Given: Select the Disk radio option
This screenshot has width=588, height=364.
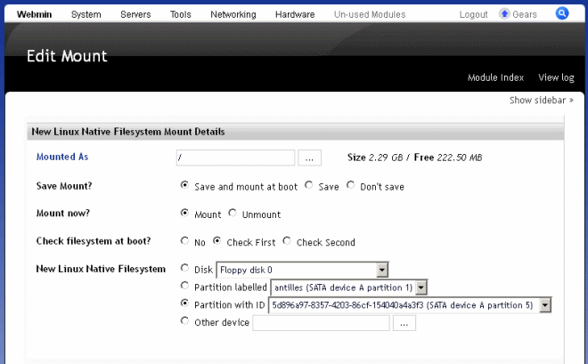Looking at the screenshot, I should (x=185, y=268).
